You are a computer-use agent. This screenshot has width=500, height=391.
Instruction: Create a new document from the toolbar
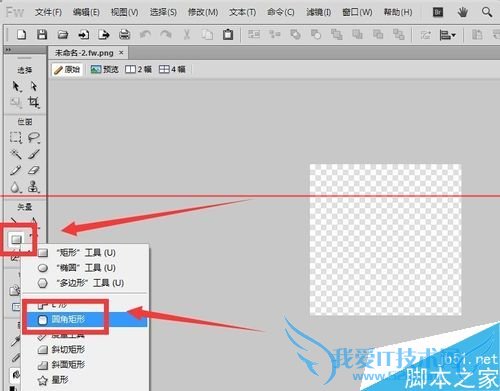[x=21, y=34]
